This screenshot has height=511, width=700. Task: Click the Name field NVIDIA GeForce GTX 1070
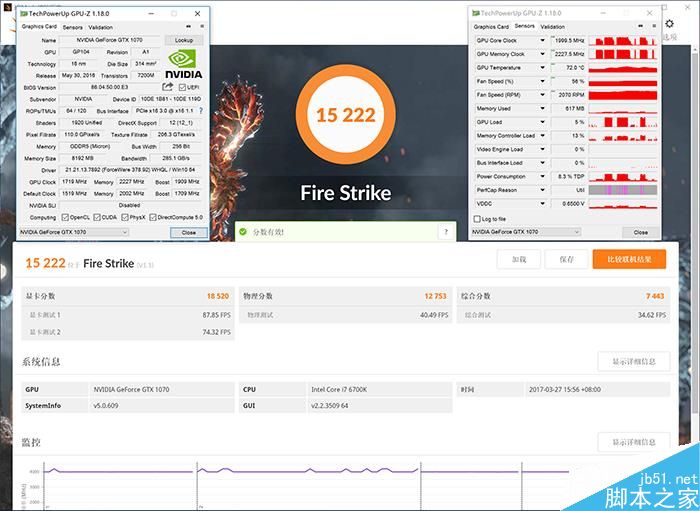(x=109, y=40)
